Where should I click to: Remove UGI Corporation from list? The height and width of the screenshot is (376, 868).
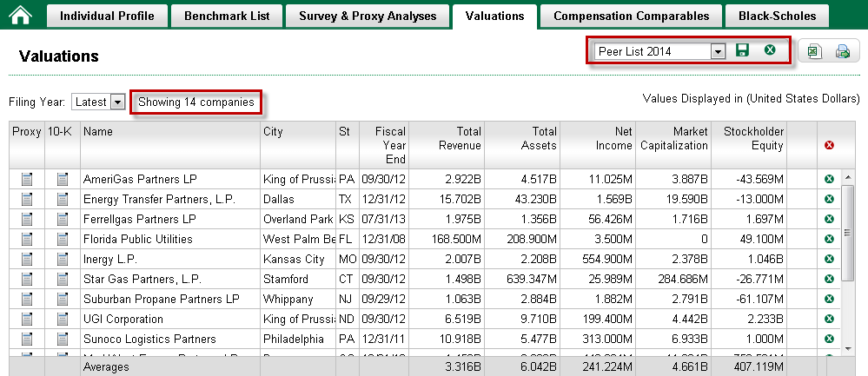click(x=829, y=319)
